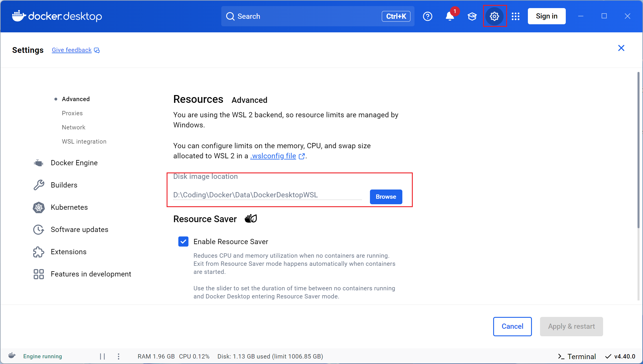Switch to the WSL integration section

(84, 141)
